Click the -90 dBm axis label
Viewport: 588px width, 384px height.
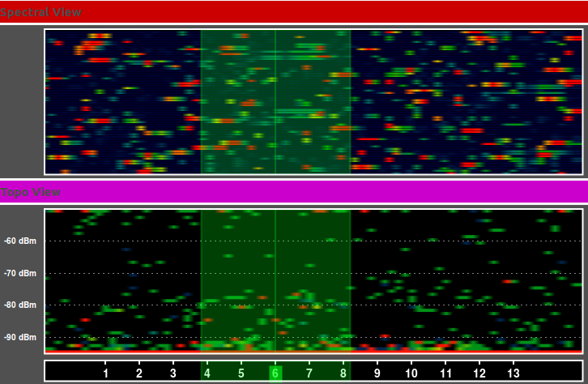[20, 337]
